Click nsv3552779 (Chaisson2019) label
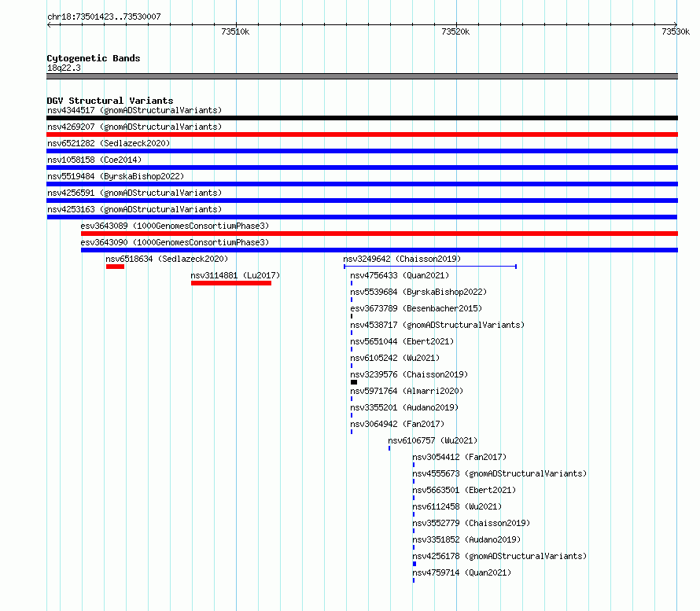 coord(471,523)
